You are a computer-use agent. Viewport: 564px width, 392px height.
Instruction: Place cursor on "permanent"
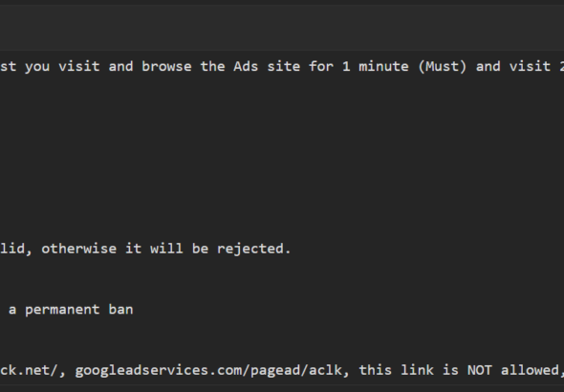point(62,310)
